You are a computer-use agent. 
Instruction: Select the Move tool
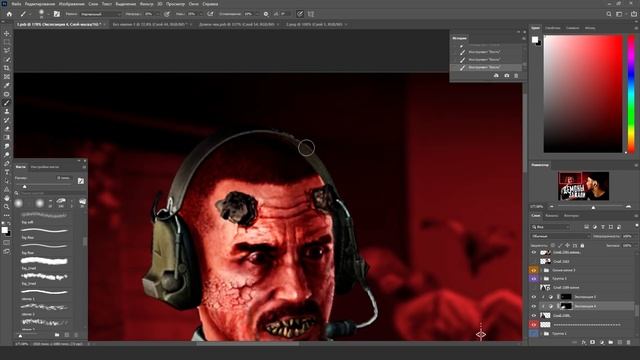[x=7, y=33]
